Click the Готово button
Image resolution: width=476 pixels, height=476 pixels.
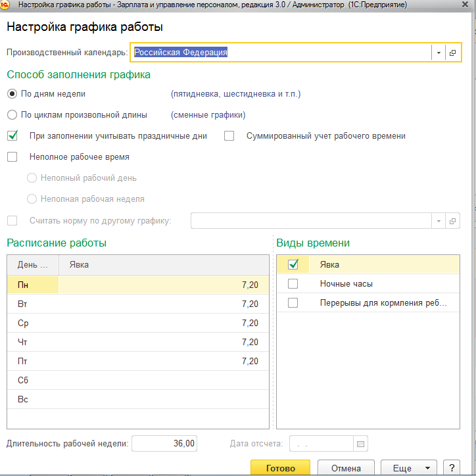pos(280,468)
